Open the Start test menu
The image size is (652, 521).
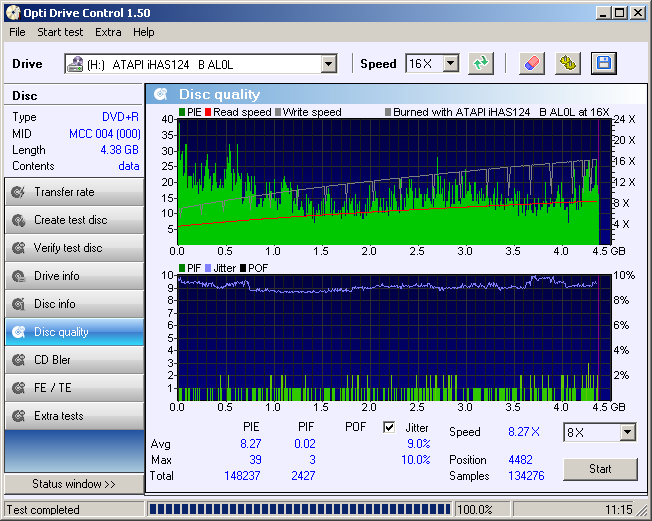point(60,32)
